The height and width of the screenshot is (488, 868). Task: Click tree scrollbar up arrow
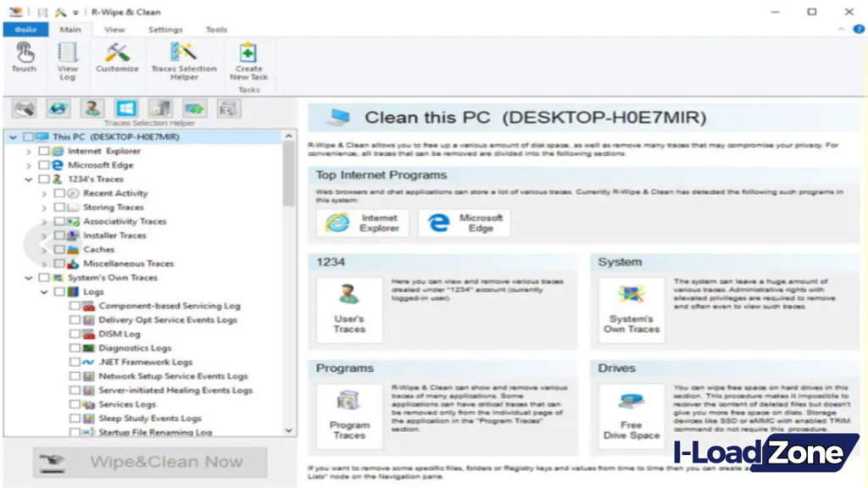[x=288, y=136]
